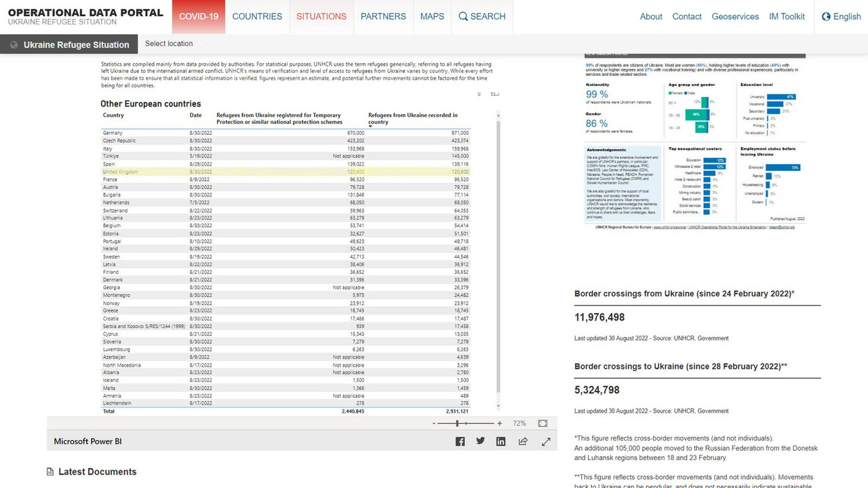This screenshot has height=488, width=868.
Task: Click the magnifier icon in SEARCH
Action: point(463,16)
